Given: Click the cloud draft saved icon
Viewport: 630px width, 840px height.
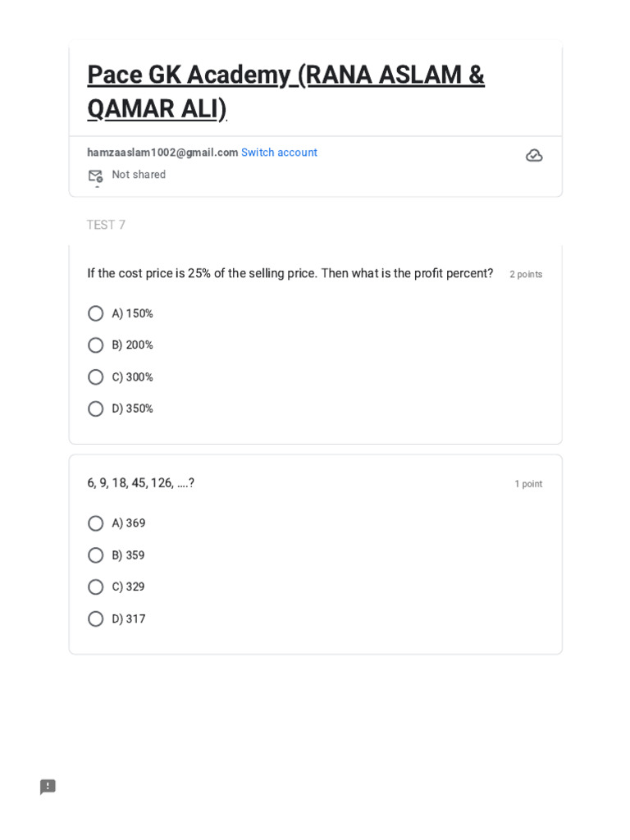Looking at the screenshot, I should [x=534, y=156].
